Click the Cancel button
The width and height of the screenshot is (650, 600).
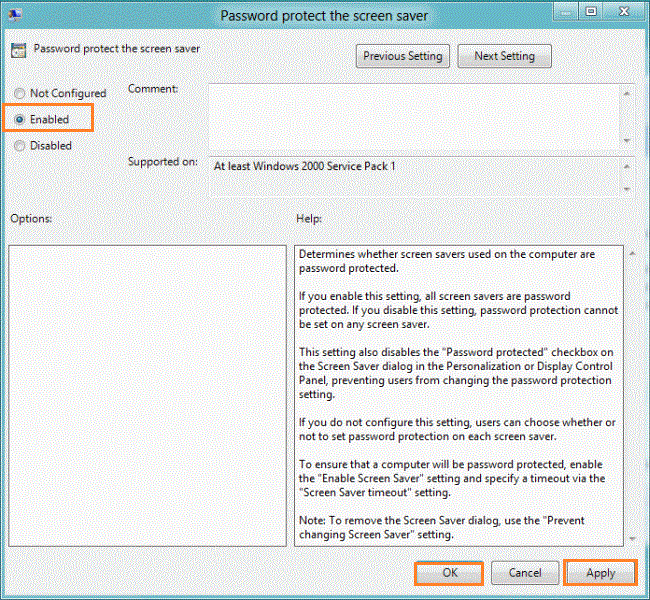pyautogui.click(x=525, y=573)
